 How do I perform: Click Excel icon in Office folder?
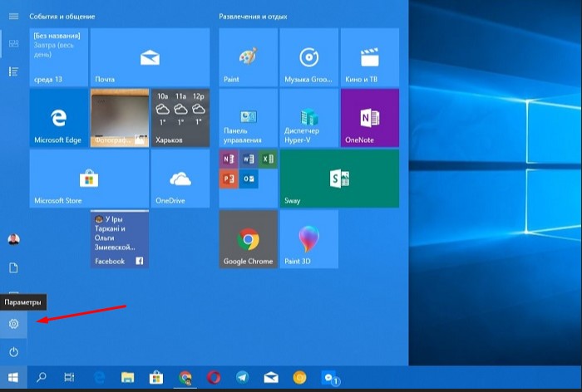tap(268, 159)
